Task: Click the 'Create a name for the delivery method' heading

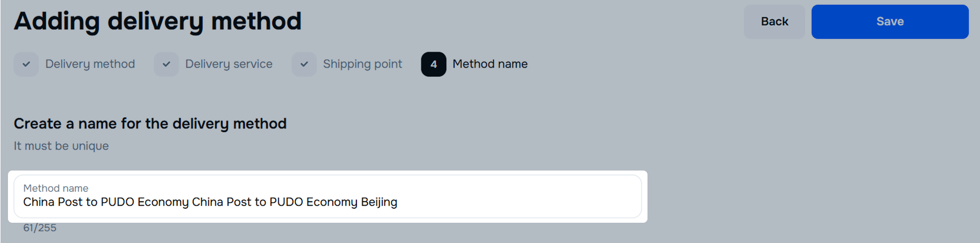Action: tap(150, 124)
